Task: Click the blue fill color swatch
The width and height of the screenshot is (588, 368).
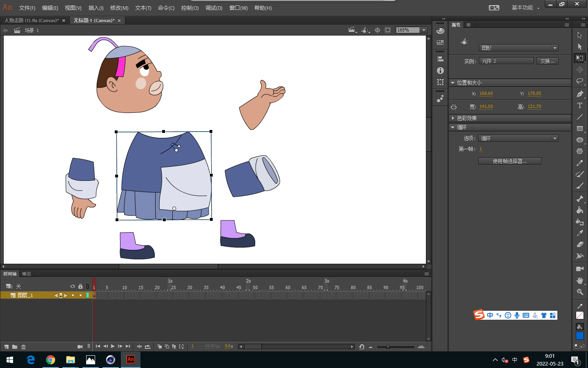Action: (579, 336)
